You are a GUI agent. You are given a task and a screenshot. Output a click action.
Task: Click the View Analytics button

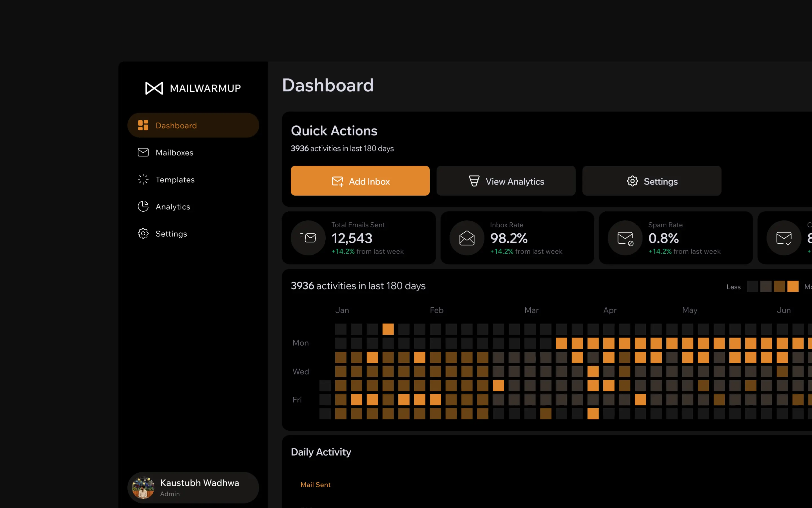tap(506, 181)
